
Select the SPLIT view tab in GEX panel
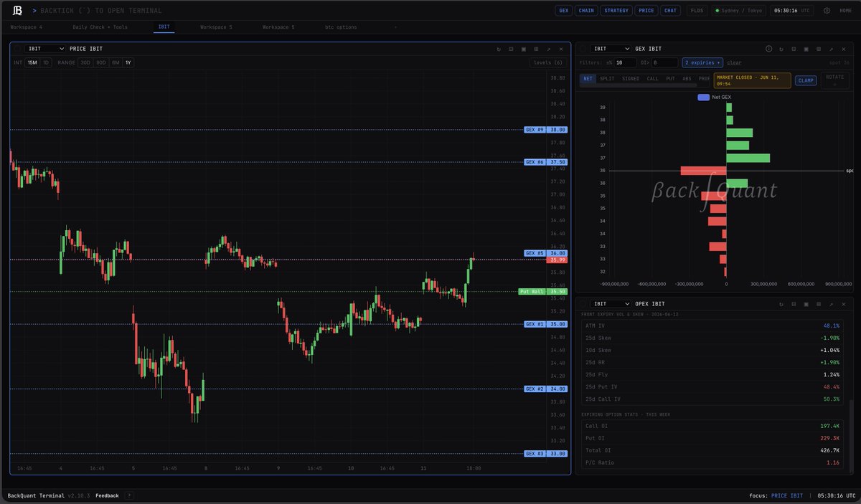point(607,79)
